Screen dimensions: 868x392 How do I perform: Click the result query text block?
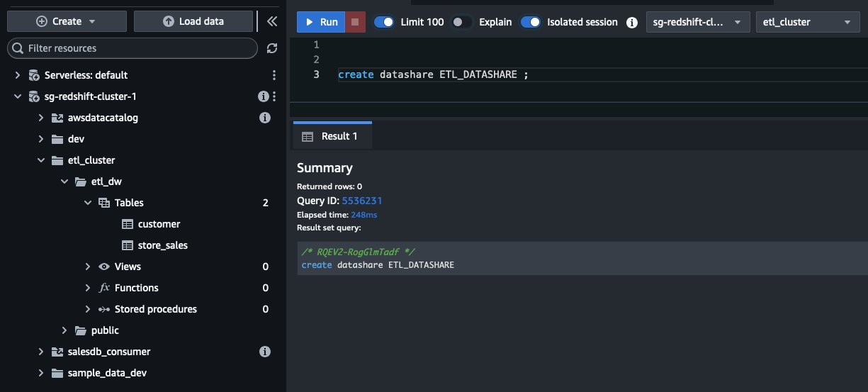coord(582,259)
